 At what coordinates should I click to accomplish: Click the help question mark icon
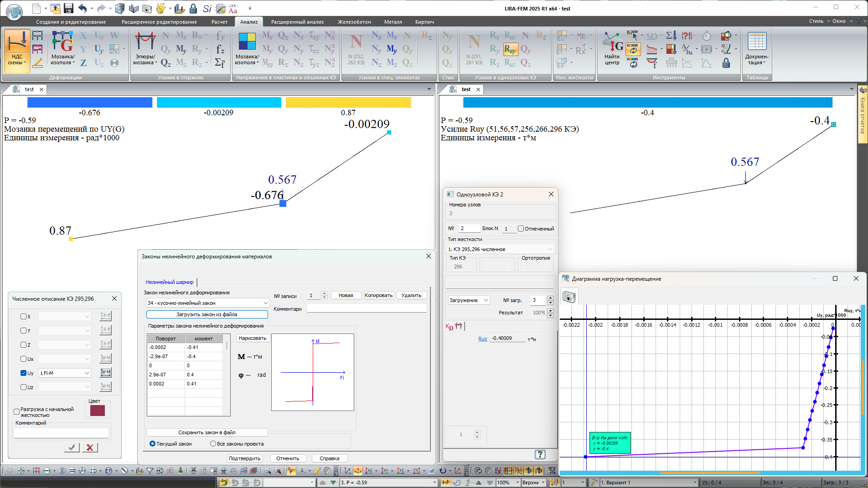click(540, 454)
